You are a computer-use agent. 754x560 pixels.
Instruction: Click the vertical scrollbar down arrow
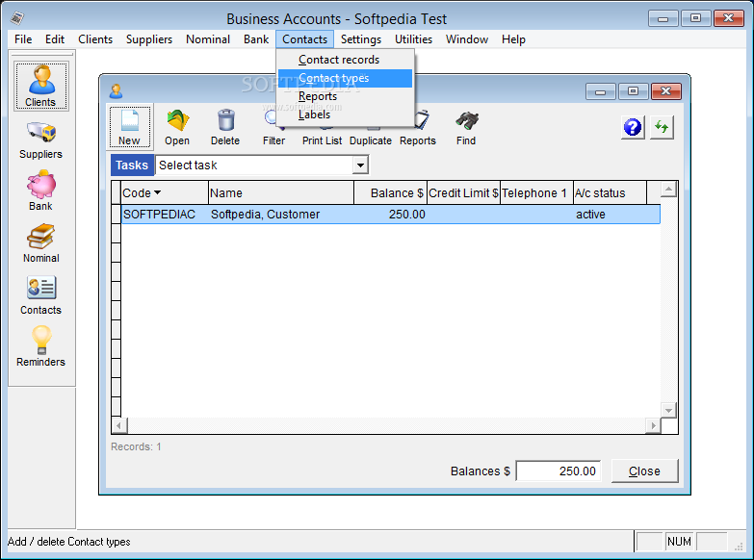tap(668, 410)
